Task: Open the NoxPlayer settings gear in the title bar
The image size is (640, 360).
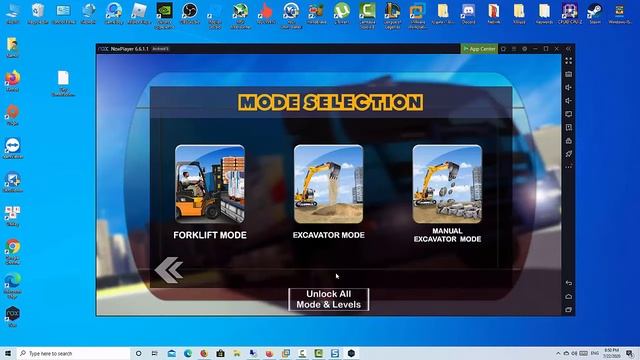Action: pos(524,49)
